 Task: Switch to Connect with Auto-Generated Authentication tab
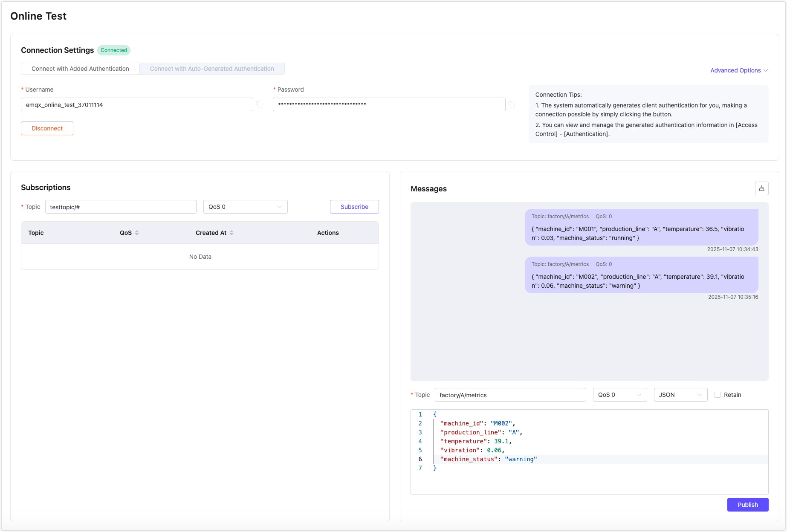(212, 68)
